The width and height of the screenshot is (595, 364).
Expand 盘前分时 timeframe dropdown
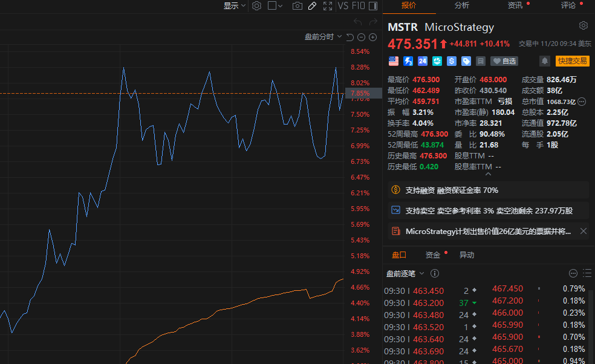click(324, 37)
